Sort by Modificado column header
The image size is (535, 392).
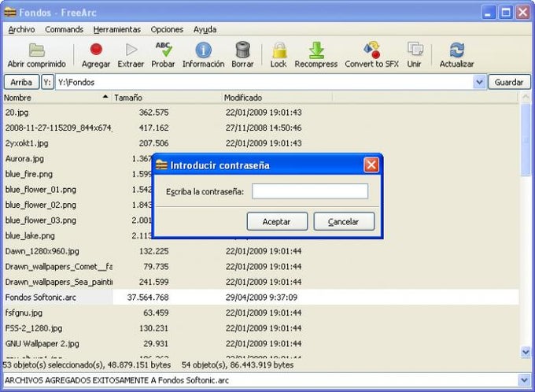pos(277,98)
